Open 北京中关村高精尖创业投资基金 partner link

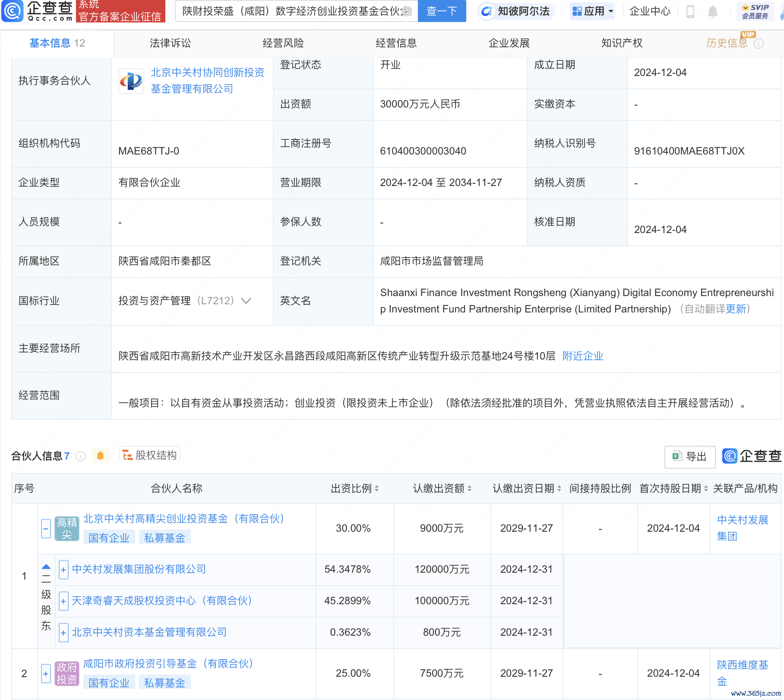click(184, 519)
